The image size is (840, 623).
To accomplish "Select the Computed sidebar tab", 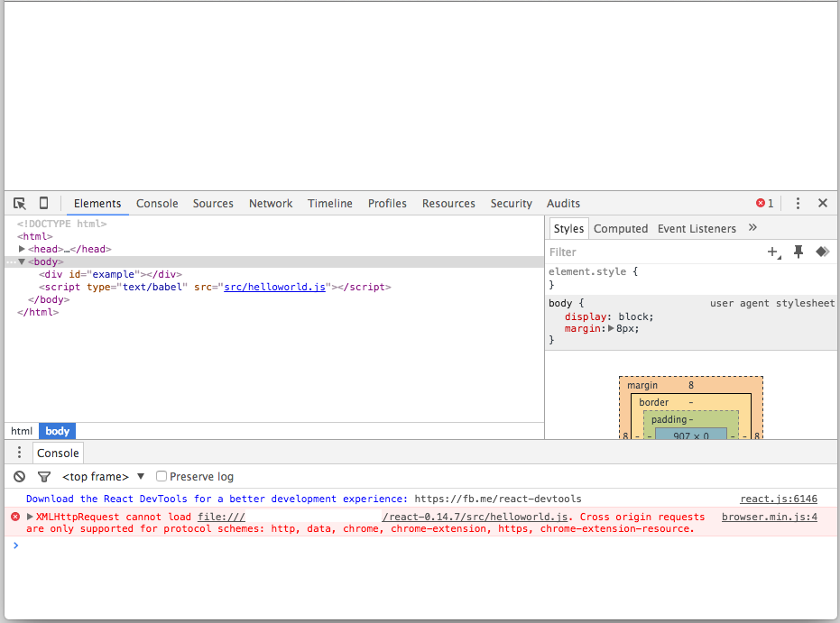I will [x=621, y=228].
